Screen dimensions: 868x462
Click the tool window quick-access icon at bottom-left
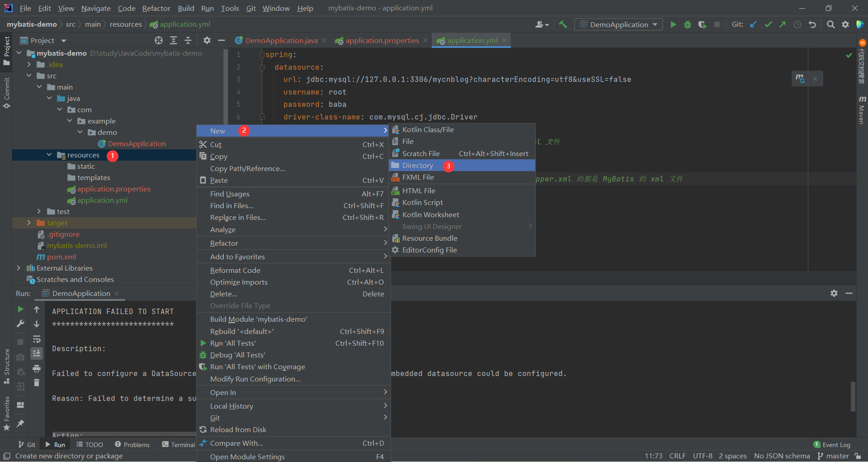pos(7,456)
